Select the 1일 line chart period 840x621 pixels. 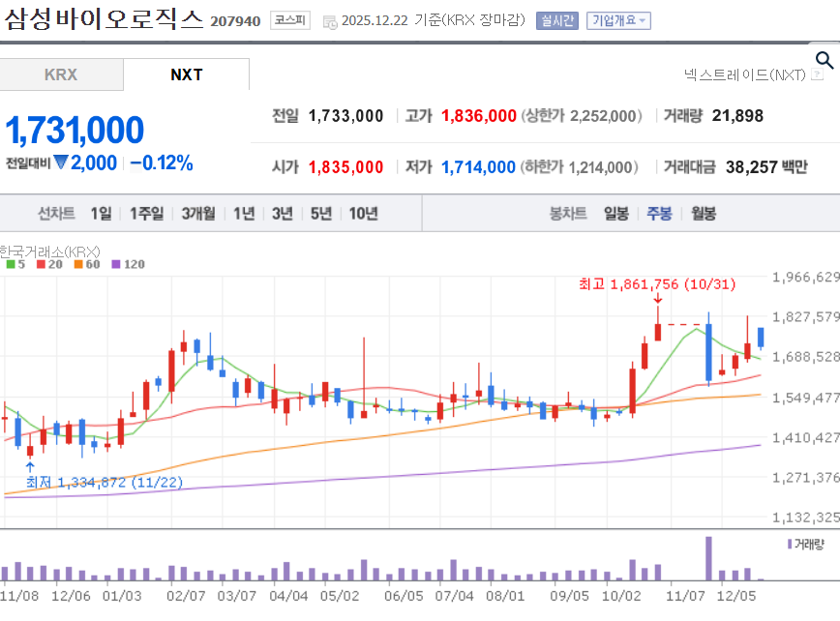(x=101, y=214)
